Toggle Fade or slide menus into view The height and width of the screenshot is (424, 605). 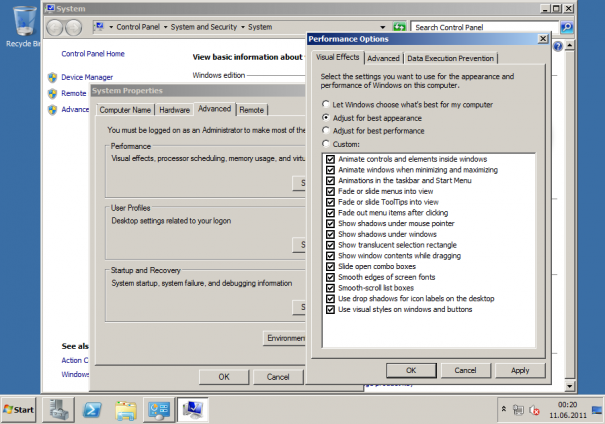pos(330,191)
